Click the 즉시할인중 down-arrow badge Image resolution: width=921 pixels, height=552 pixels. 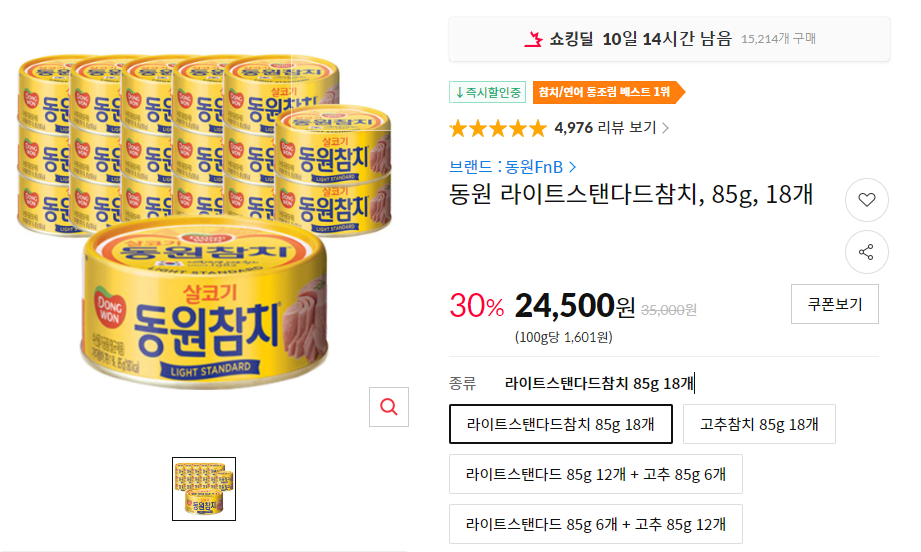tap(488, 92)
